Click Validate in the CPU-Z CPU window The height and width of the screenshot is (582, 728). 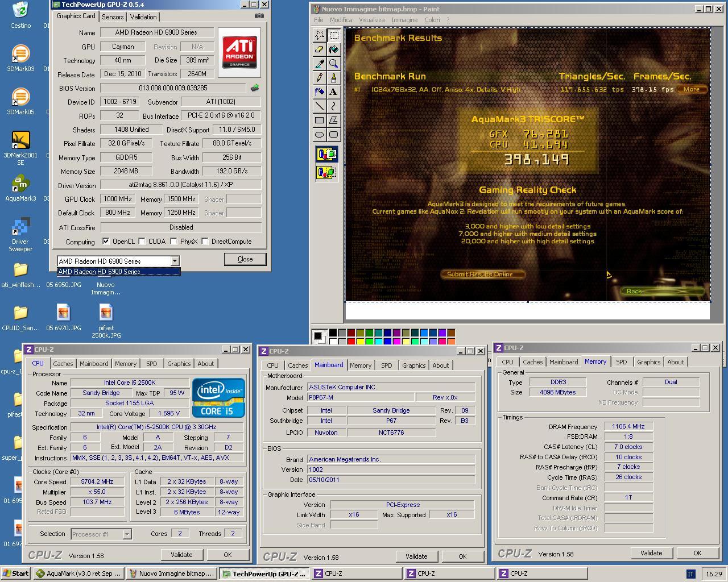click(x=181, y=555)
